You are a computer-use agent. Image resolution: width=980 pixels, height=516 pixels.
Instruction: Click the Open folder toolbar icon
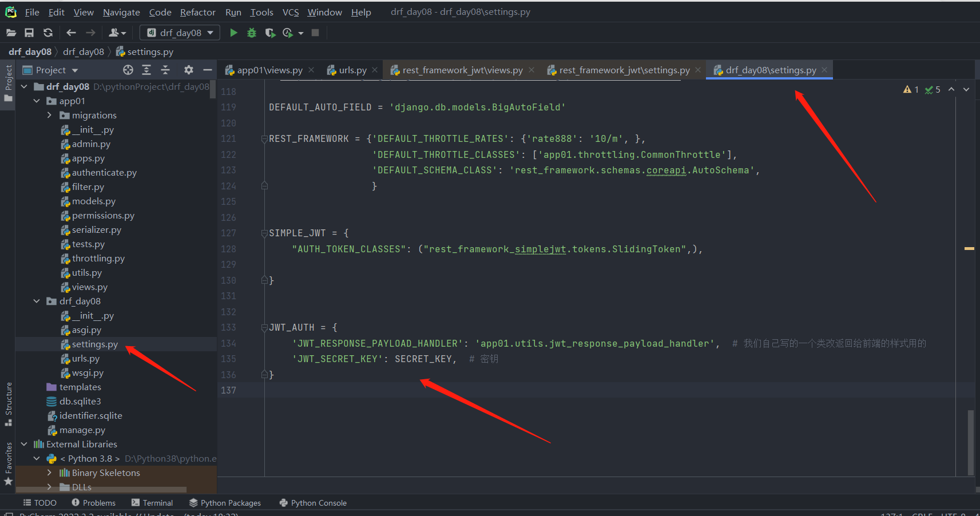[11, 33]
